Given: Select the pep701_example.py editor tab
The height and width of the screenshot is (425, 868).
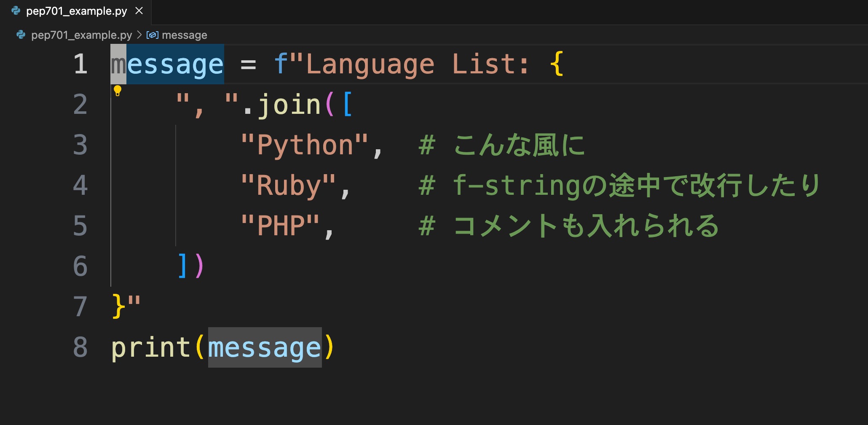Looking at the screenshot, I should point(76,11).
